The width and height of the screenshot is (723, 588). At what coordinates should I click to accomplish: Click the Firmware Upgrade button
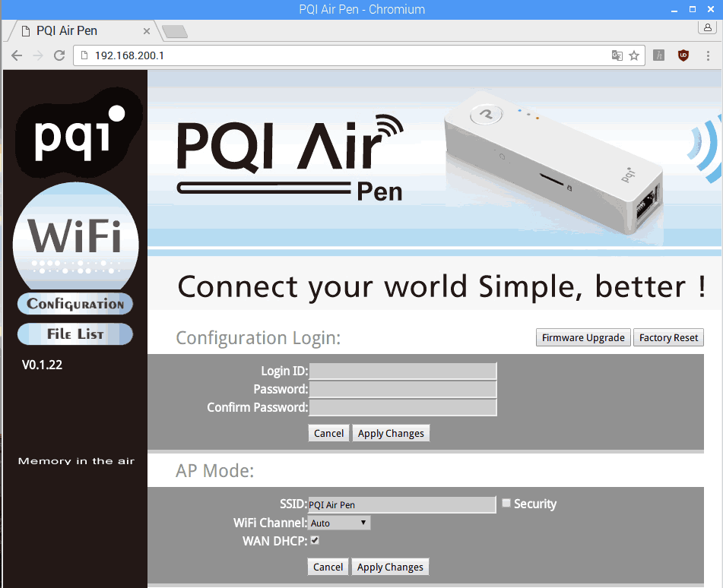[583, 338]
